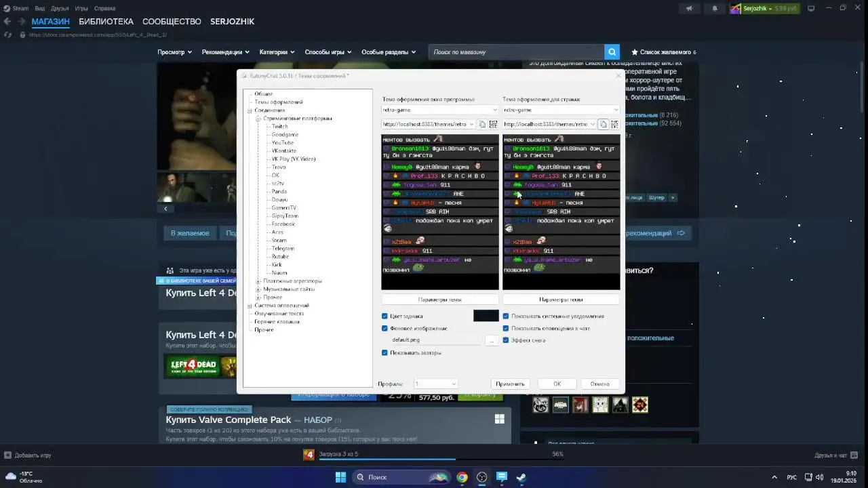Viewport: 868px width, 488px height.
Task: Open the volume tray icon
Action: click(x=820, y=477)
